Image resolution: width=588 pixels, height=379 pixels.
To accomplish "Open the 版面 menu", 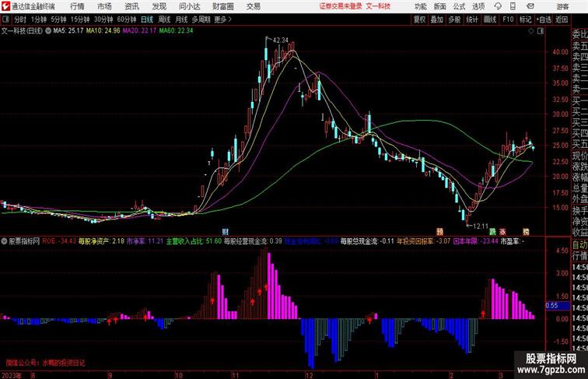I will click(x=440, y=6).
